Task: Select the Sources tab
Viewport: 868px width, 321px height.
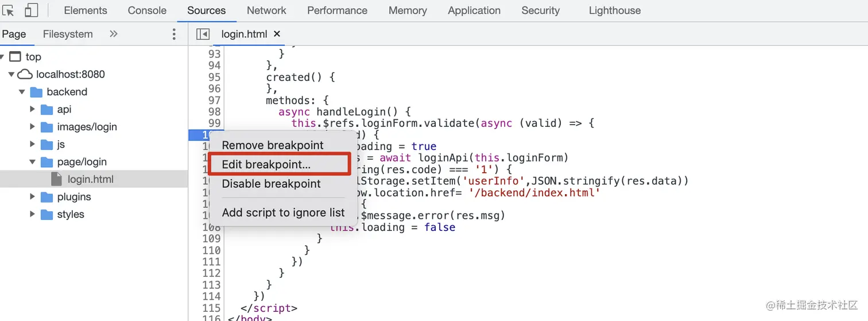Action: pos(206,10)
